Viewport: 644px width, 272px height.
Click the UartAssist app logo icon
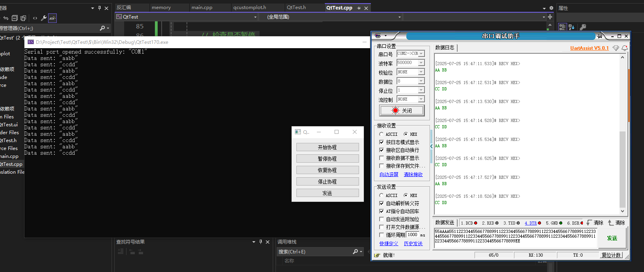pos(378,36)
